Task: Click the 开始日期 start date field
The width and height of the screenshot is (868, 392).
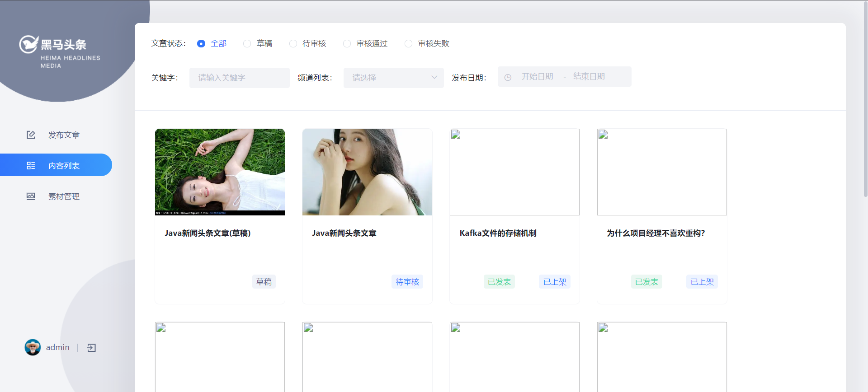Action: [538, 77]
